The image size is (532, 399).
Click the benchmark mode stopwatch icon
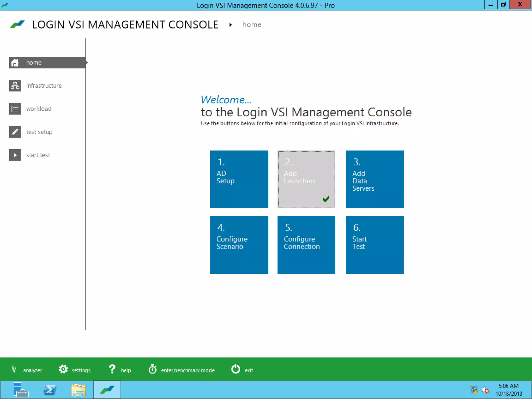pos(152,369)
